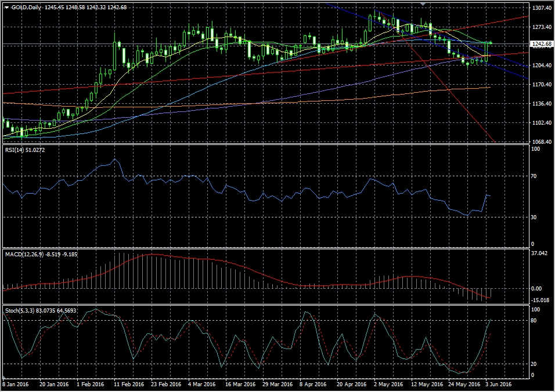555x392 pixels.
Task: Click the 1307.40 price scale label
Action: pos(541,9)
